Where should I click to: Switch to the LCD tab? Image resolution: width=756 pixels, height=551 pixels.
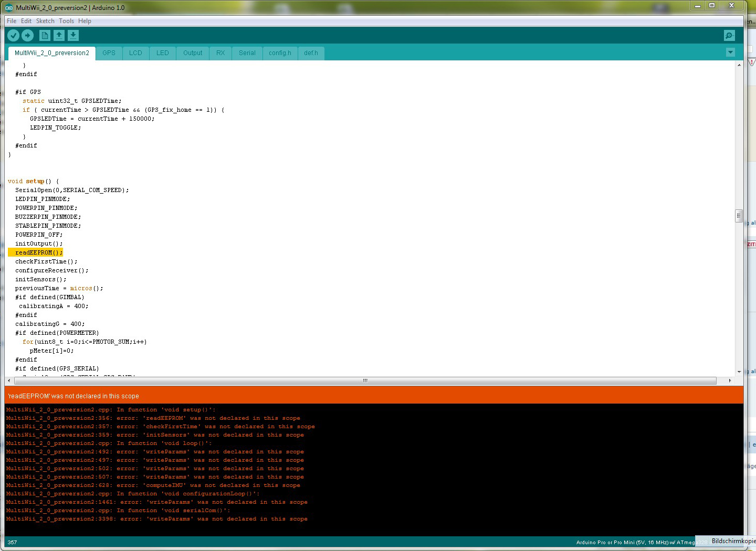coord(135,53)
